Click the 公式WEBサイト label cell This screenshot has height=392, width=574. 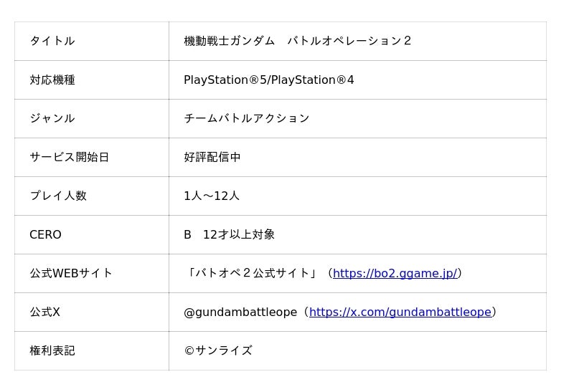[x=71, y=273]
